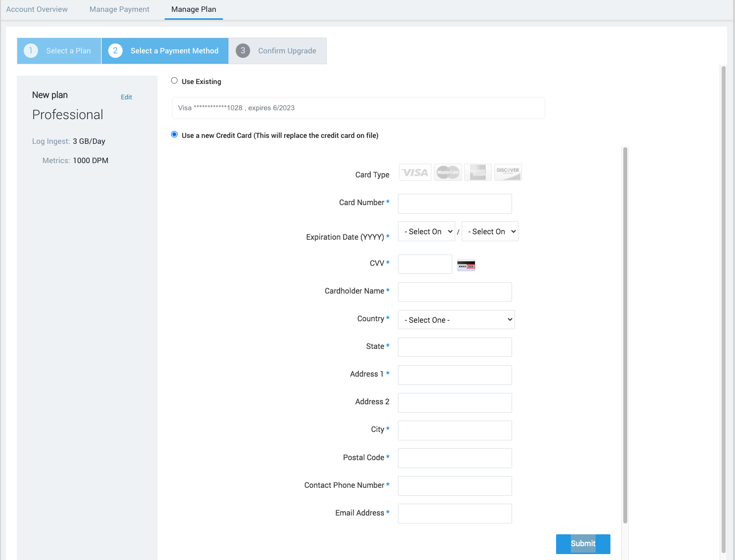Click the step 3 Confirm Upgrade circle

[x=243, y=50]
